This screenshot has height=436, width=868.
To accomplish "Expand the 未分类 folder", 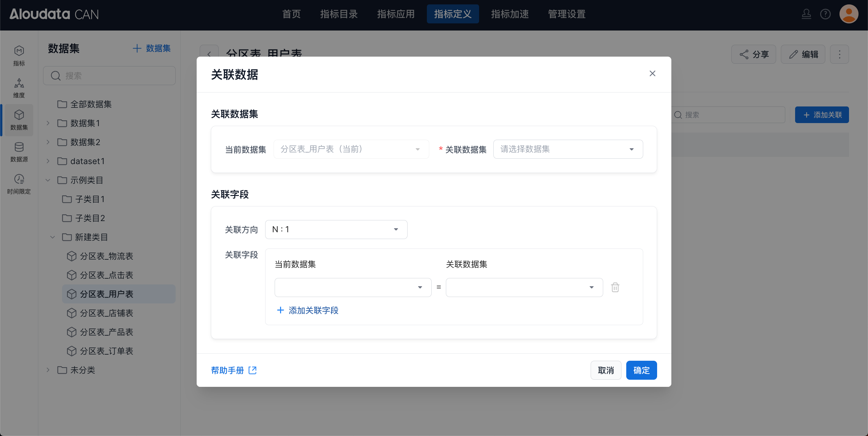I will pos(48,370).
